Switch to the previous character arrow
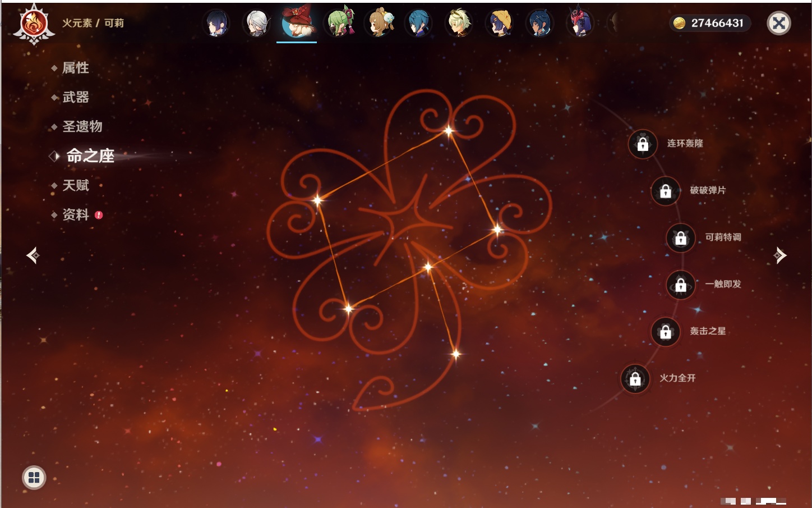Image resolution: width=812 pixels, height=508 pixels. [33, 255]
